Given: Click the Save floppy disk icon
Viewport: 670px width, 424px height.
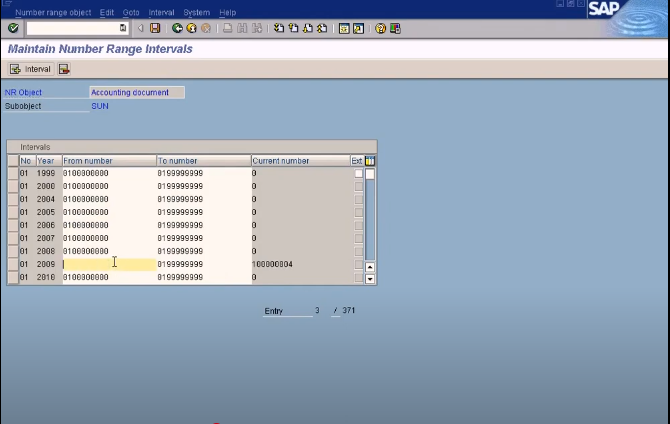Looking at the screenshot, I should click(155, 28).
